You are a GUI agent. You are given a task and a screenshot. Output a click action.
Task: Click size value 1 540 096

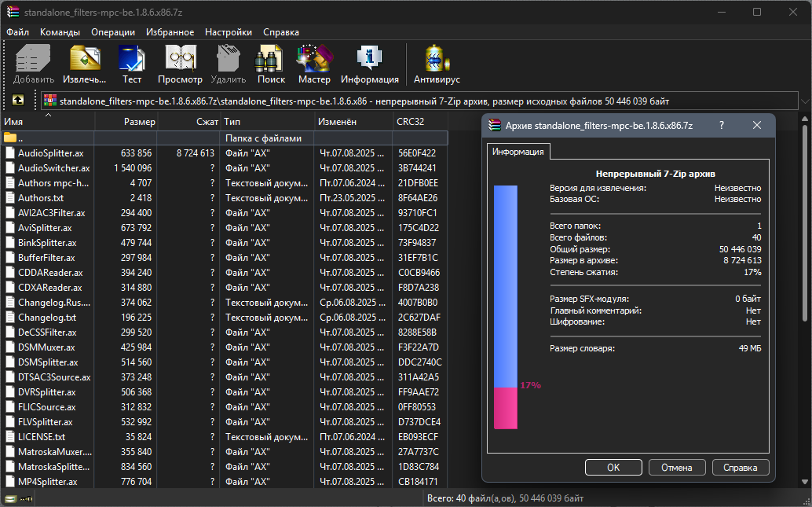pyautogui.click(x=133, y=168)
